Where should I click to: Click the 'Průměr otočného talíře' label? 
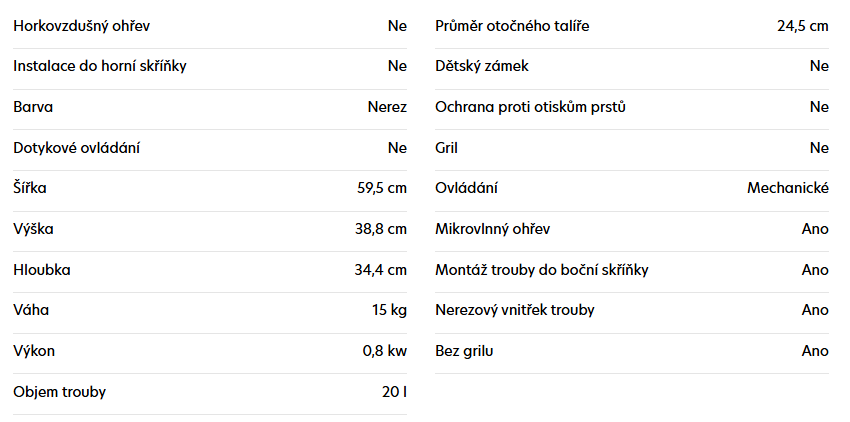tap(512, 26)
